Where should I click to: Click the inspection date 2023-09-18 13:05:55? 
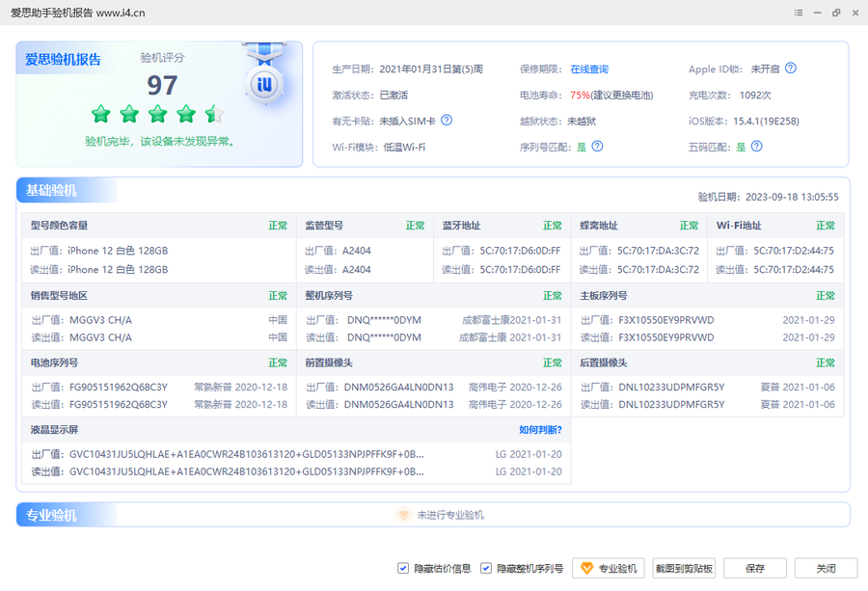point(792,197)
